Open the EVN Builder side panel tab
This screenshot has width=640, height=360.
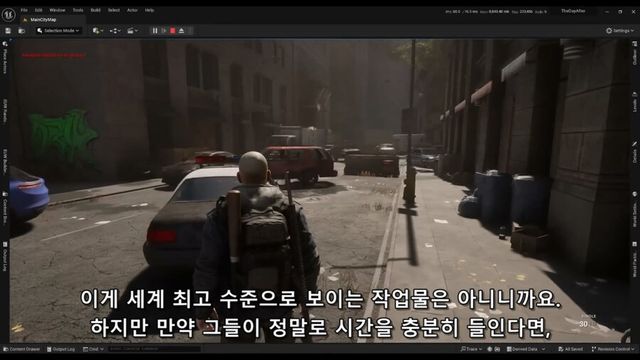pos(5,162)
